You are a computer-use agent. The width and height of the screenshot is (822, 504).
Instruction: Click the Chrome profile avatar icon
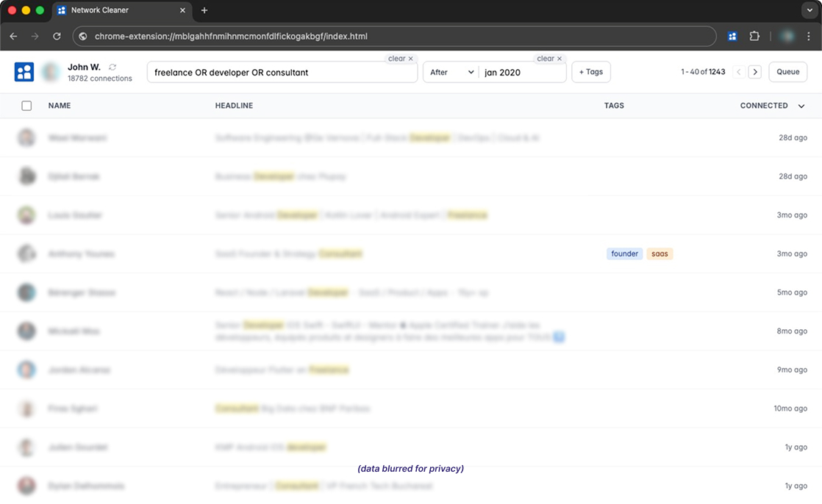click(x=787, y=35)
